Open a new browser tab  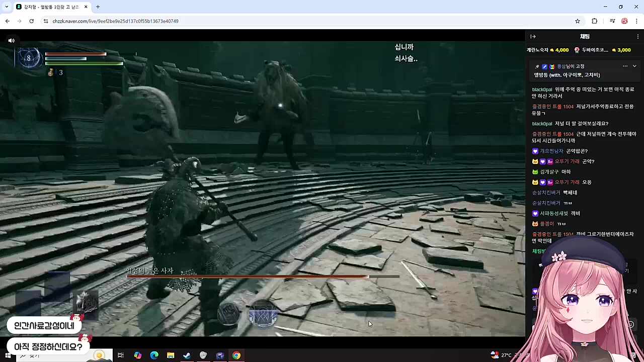98,7
